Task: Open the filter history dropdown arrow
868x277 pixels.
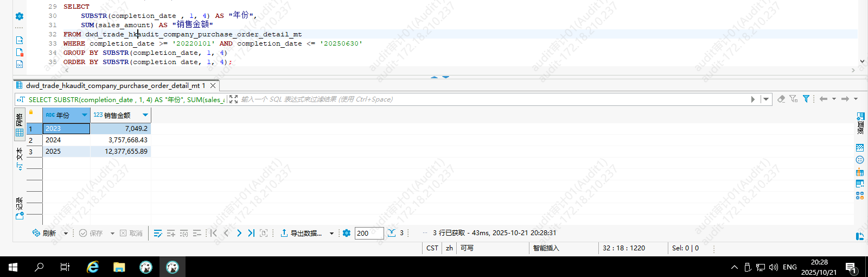Action: point(766,99)
